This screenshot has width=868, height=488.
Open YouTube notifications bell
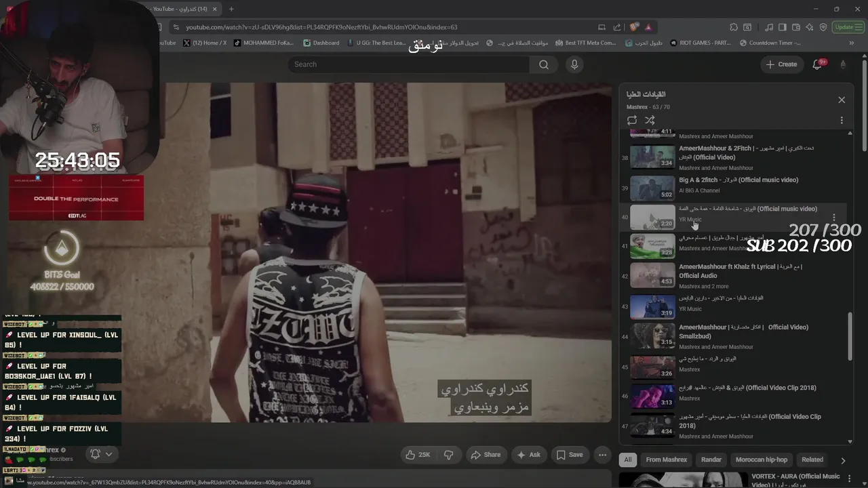(x=818, y=64)
